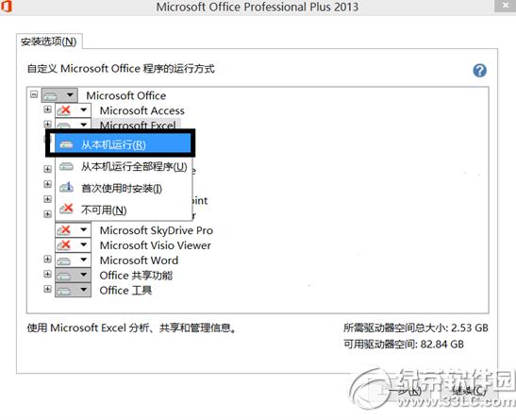516x420 pixels.
Task: Select the Office 工具 tree item
Action: (x=125, y=291)
